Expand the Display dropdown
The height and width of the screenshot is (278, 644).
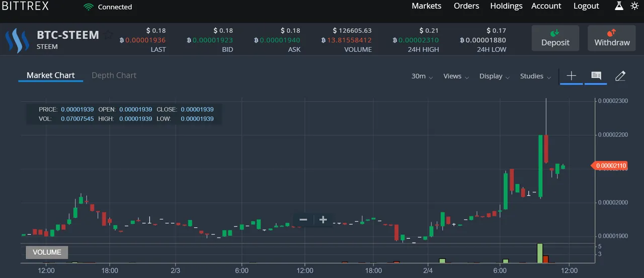(x=495, y=76)
